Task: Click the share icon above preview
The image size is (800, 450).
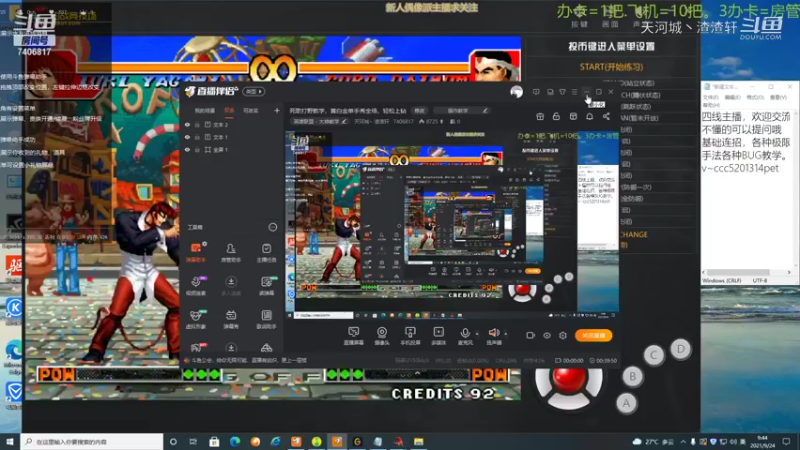Action: [x=606, y=117]
